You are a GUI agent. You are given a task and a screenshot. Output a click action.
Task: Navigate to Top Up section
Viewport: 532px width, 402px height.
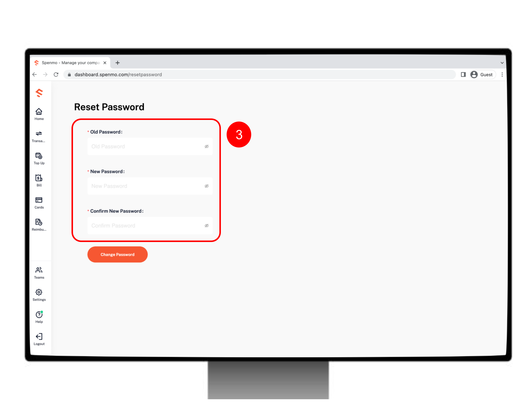pyautogui.click(x=39, y=158)
